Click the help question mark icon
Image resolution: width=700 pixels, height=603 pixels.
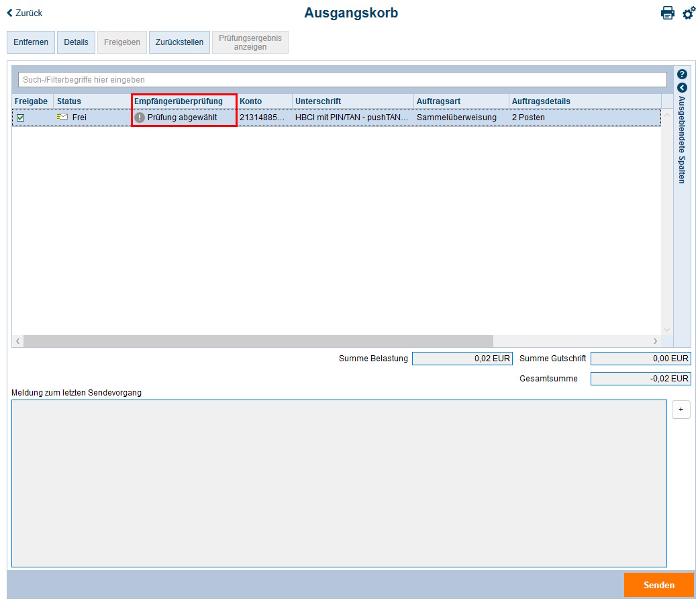click(682, 75)
